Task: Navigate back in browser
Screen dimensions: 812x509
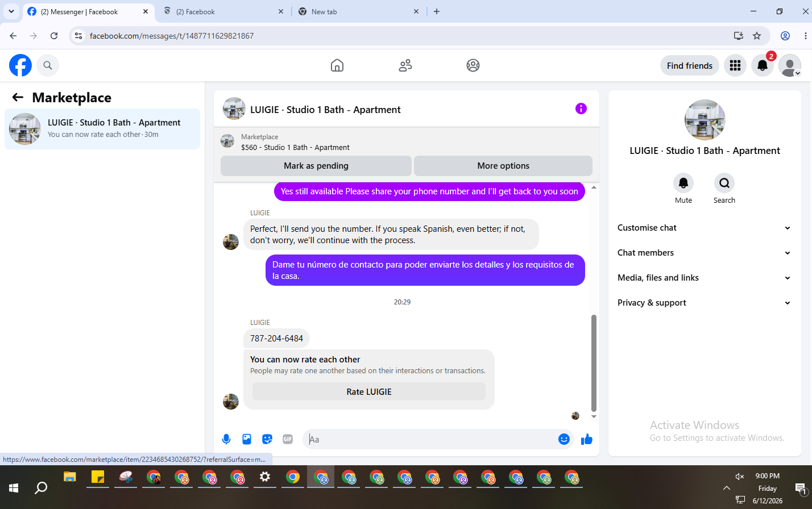Action: point(13,36)
